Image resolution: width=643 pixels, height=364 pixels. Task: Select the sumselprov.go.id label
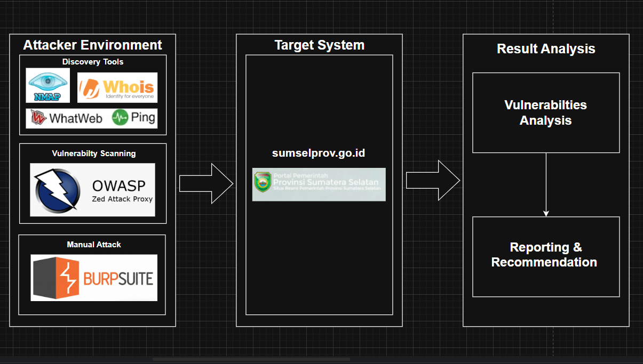pos(319,153)
